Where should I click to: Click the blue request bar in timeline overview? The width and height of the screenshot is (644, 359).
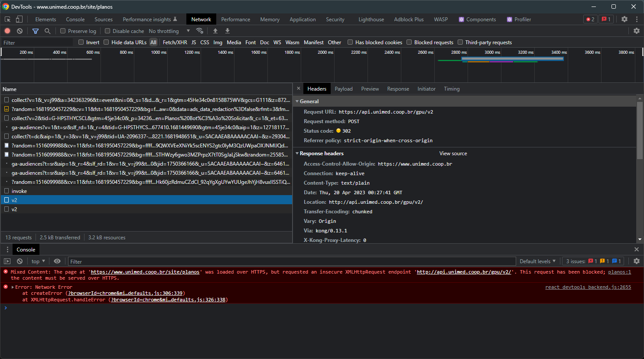pos(512,59)
